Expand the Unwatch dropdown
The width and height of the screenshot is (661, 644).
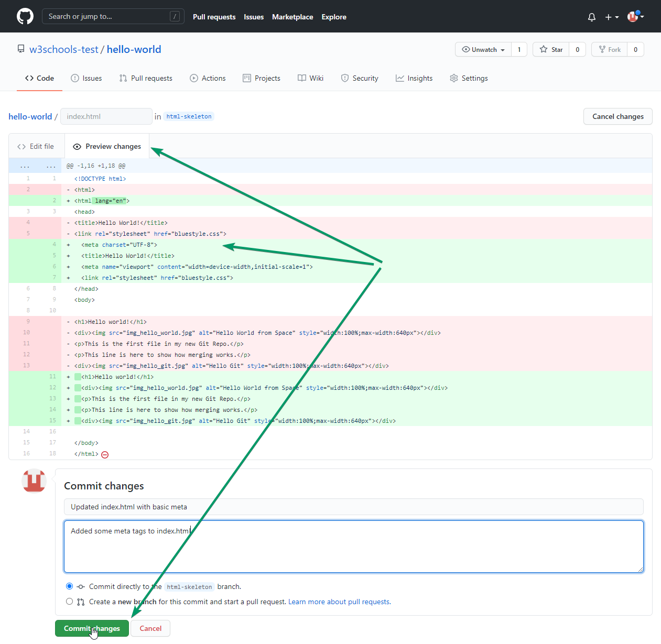pyautogui.click(x=483, y=50)
